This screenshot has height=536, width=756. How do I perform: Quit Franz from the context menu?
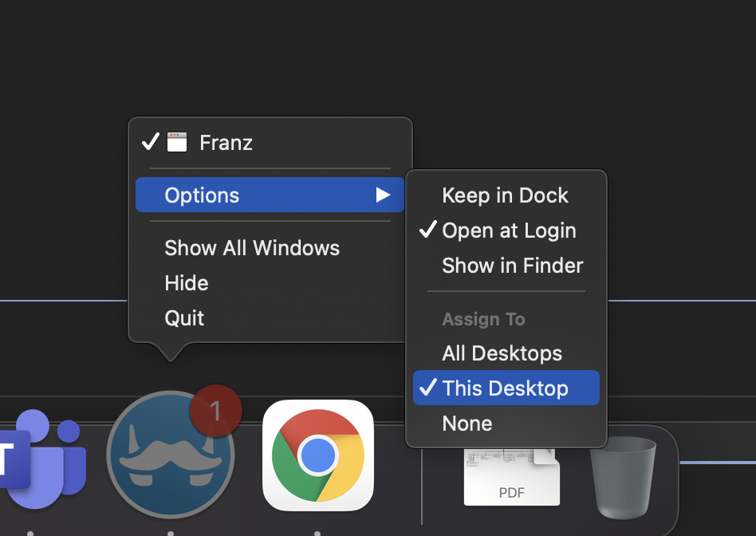coord(270,318)
